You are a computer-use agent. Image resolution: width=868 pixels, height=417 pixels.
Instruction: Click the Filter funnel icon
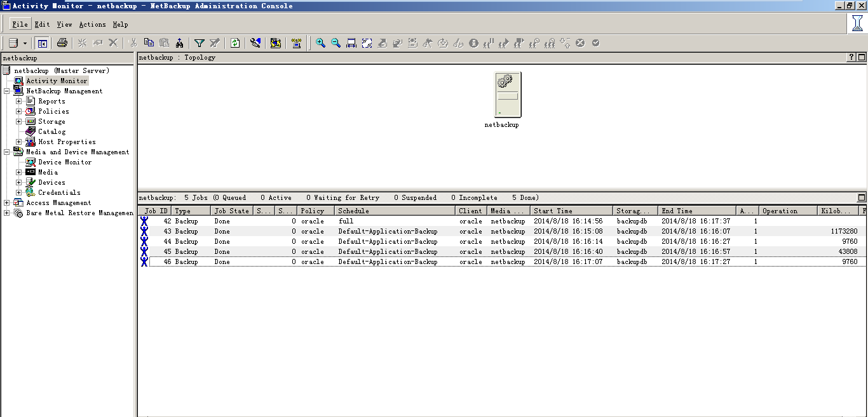tap(200, 43)
